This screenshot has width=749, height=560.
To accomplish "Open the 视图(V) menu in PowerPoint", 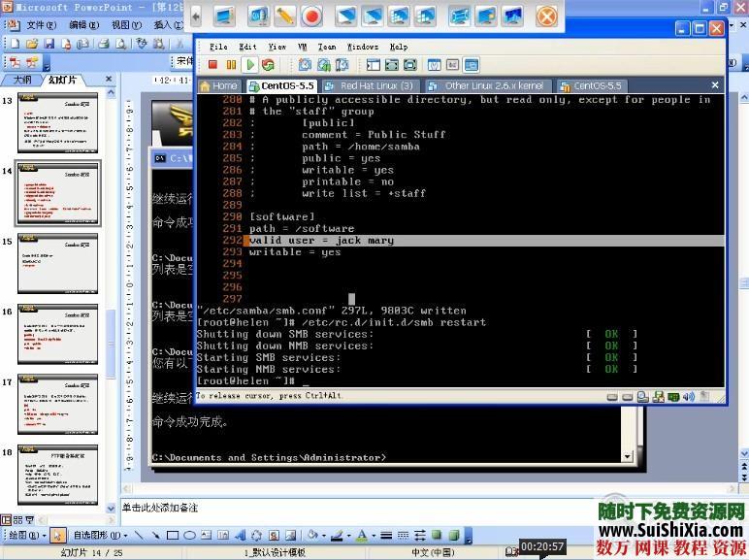I will pos(126,25).
